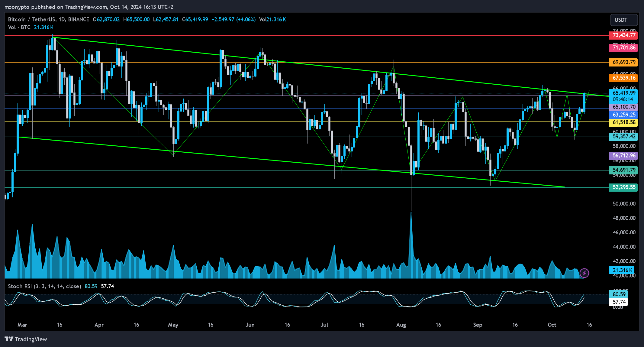Click the yellow 61,518.58 price label
644x347 pixels.
623,122
